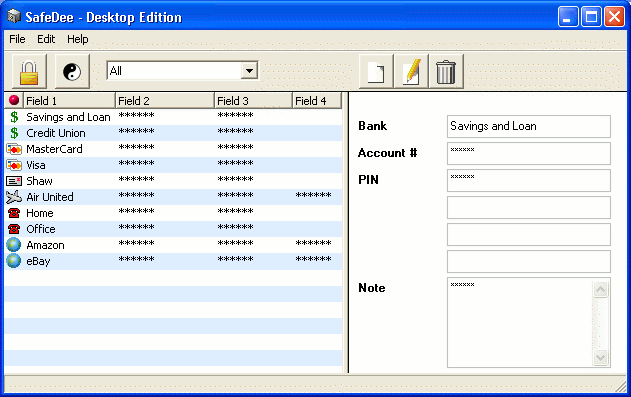The width and height of the screenshot is (631, 397).
Task: Click the Field 4 masked value for Air United
Action: [x=313, y=195]
